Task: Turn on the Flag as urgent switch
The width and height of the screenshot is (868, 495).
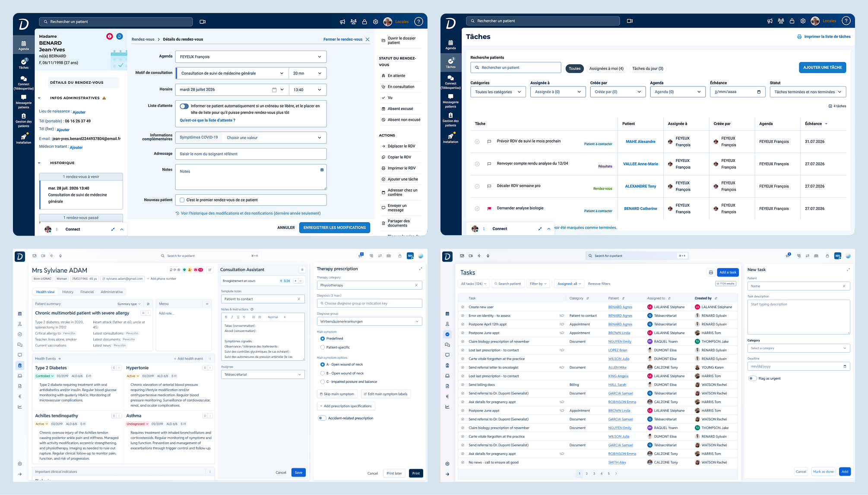Action: (752, 378)
